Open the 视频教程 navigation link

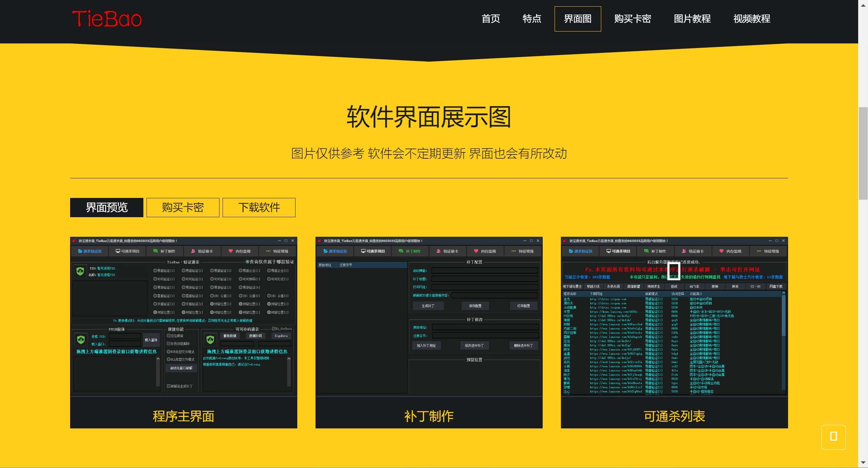(752, 19)
